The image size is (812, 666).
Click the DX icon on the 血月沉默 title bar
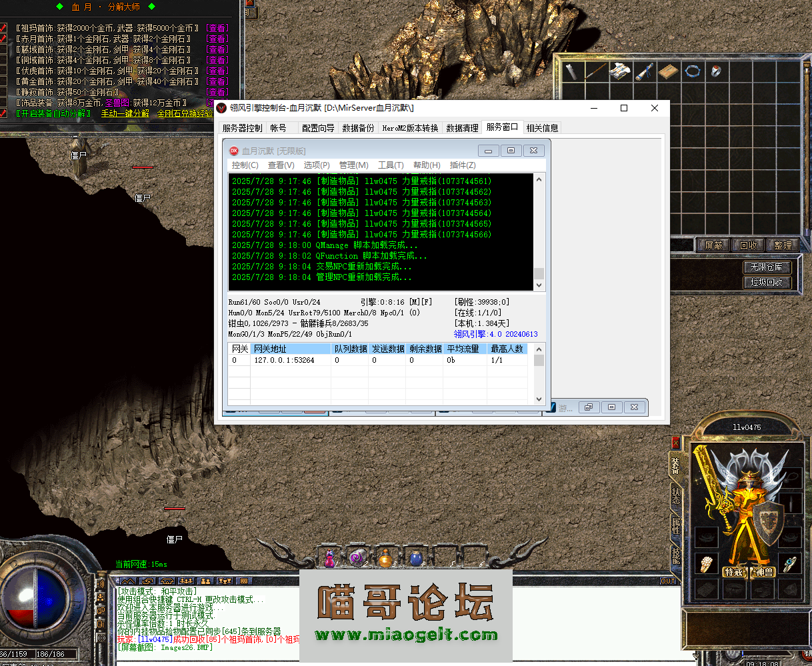(x=235, y=150)
